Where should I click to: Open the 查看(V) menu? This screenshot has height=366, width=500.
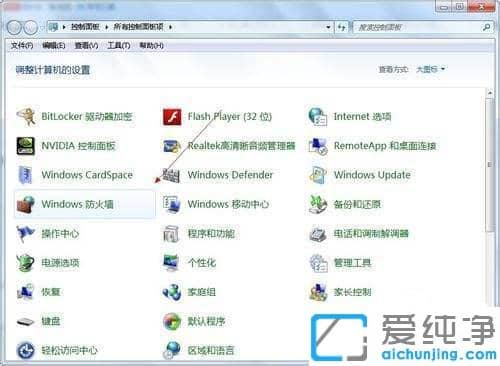pos(86,45)
